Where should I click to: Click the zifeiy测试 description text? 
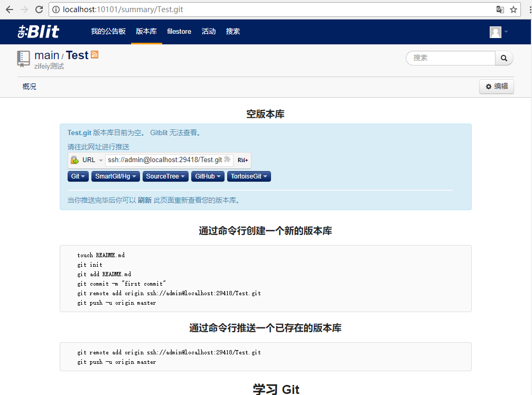coord(49,66)
